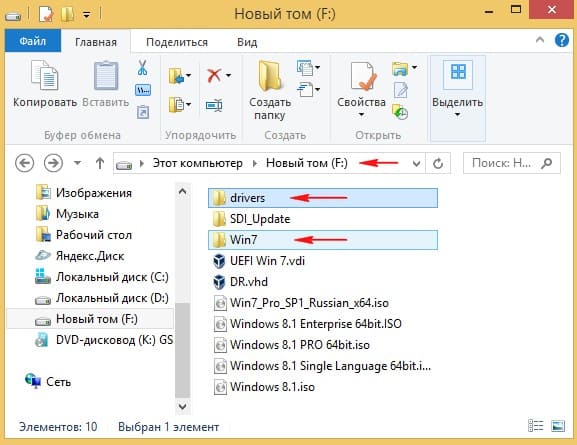Expand the Move to dropdown arrow
This screenshot has height=445, width=577.
[x=188, y=75]
